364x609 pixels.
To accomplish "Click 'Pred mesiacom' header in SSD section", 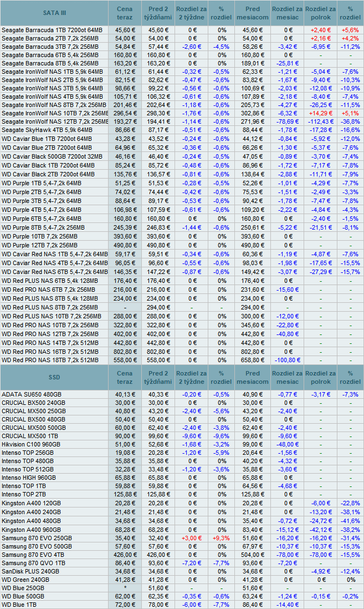I will pyautogui.click(x=253, y=377).
